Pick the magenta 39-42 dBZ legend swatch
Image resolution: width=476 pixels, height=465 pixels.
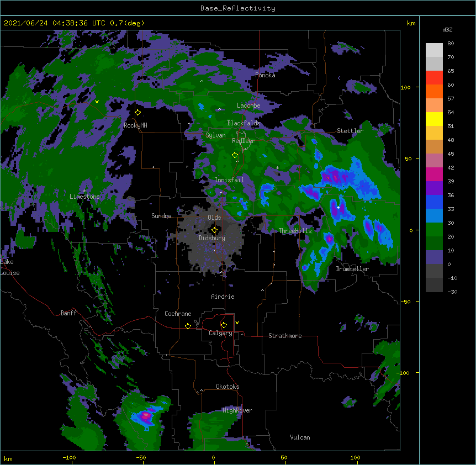[434, 174]
